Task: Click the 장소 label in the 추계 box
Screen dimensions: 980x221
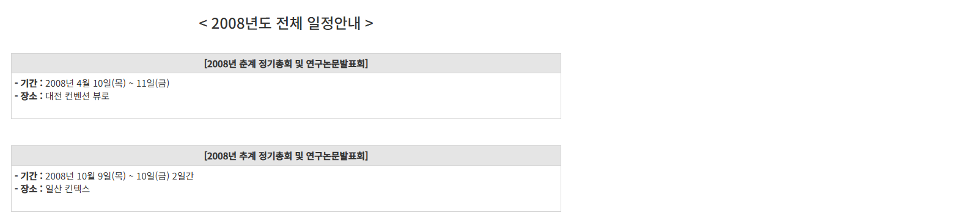Action: (29, 189)
